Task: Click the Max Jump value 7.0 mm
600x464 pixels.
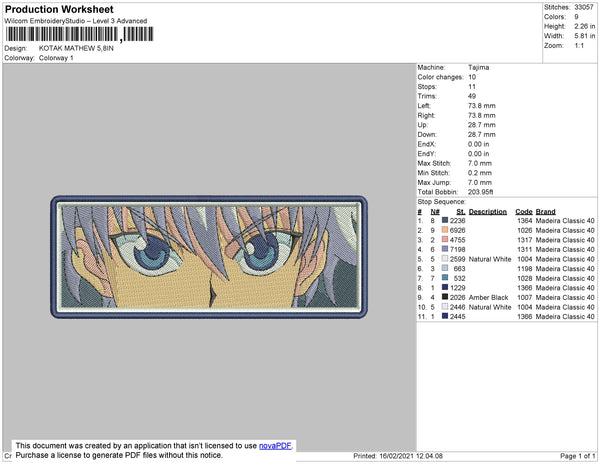Action: click(480, 182)
